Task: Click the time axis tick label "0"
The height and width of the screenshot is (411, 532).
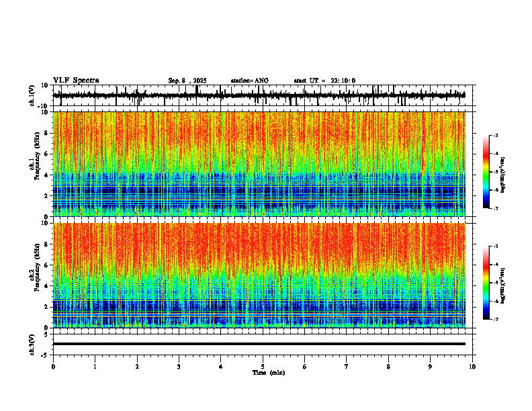Action: [53, 367]
